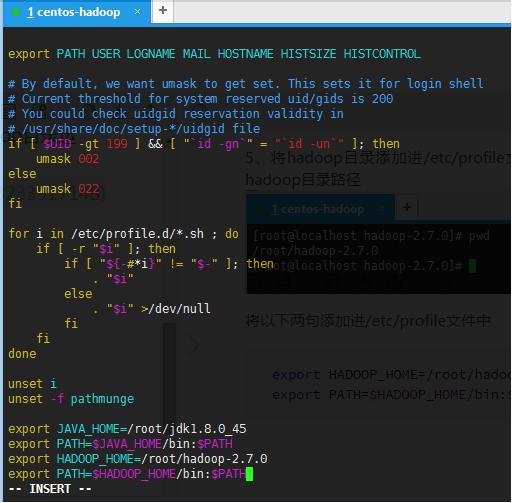Click the word 'done' ending the loop

(22, 354)
